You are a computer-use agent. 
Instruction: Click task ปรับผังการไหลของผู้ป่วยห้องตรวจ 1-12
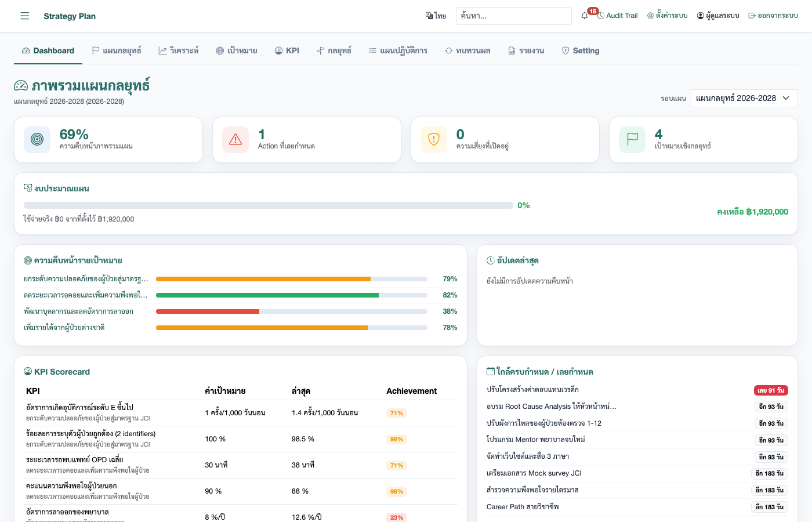(544, 423)
